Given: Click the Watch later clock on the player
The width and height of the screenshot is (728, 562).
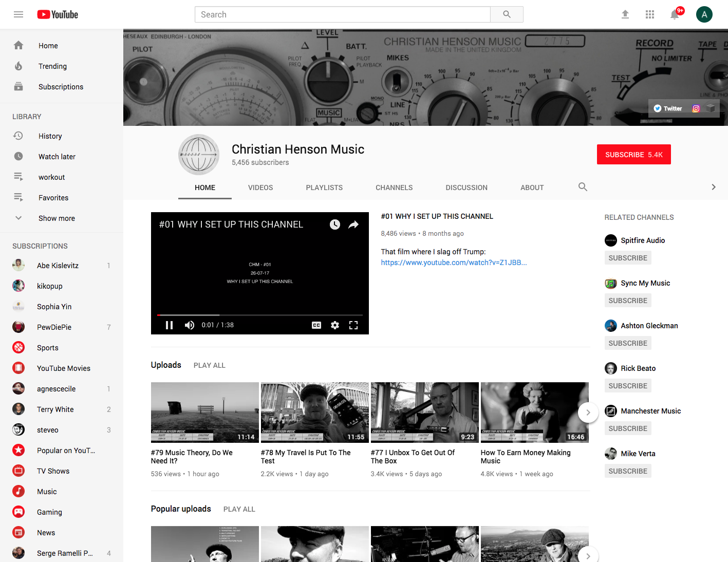Looking at the screenshot, I should click(x=335, y=224).
